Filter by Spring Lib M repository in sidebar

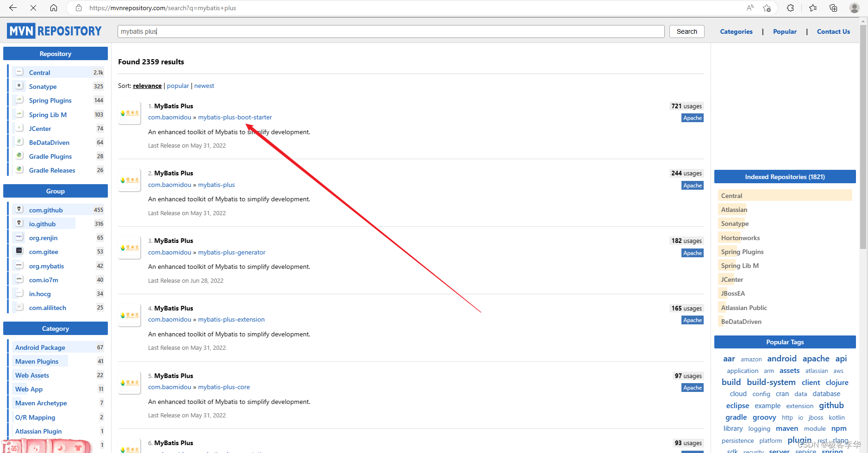(48, 115)
